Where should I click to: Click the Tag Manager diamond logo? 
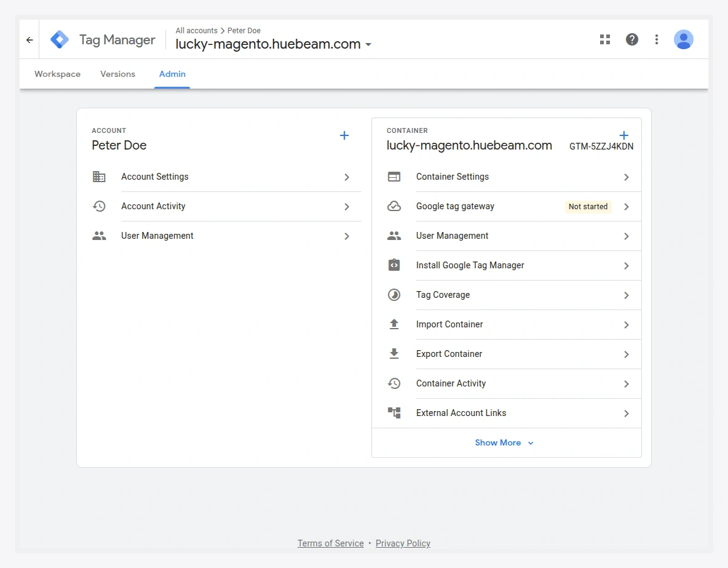(60, 39)
